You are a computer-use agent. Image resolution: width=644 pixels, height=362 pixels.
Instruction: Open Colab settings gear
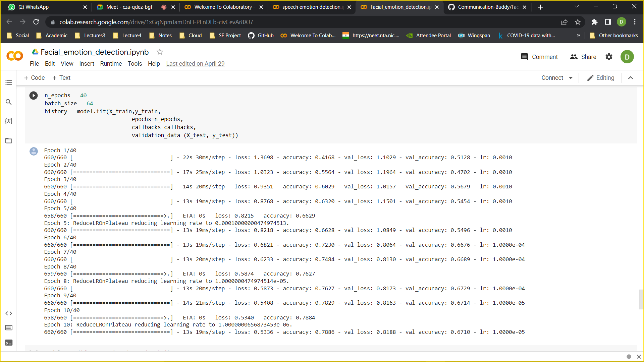[x=609, y=57]
